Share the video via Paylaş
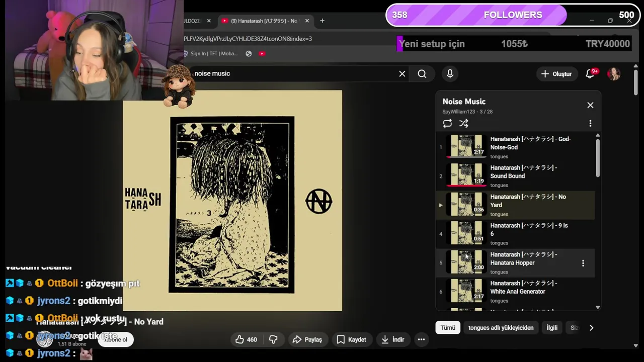 tap(307, 339)
